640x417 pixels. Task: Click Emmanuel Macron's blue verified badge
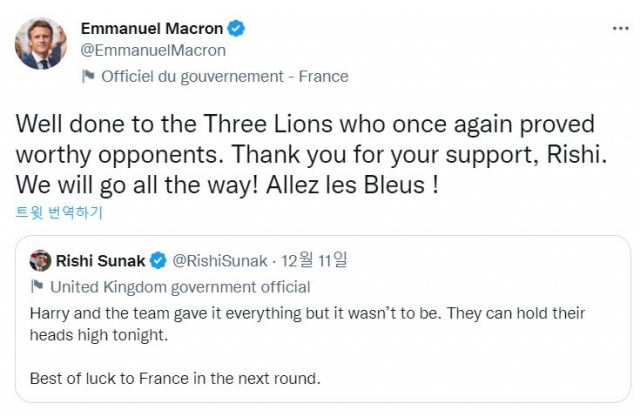(236, 29)
